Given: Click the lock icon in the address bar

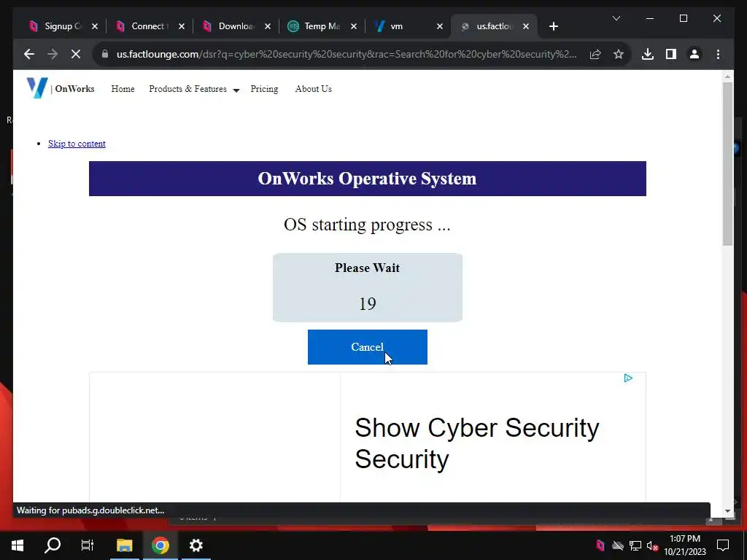Looking at the screenshot, I should coord(105,54).
